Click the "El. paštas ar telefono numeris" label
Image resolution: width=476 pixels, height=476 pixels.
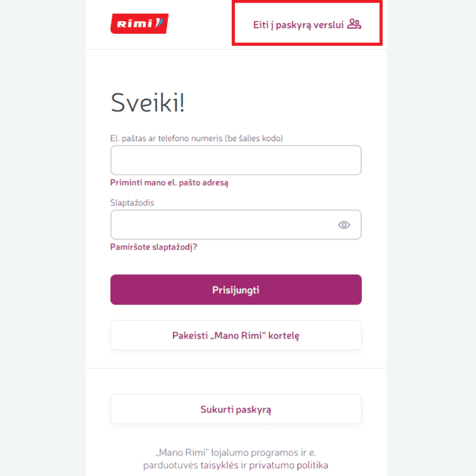click(x=196, y=139)
